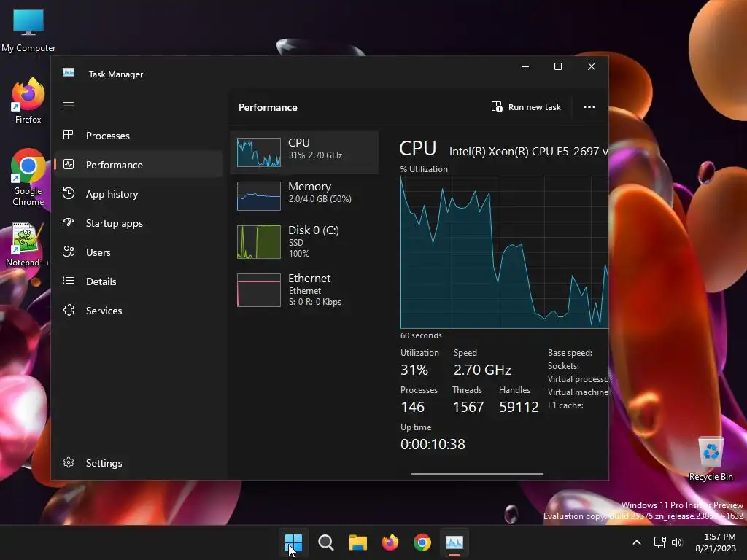Go to Details in the sidebar
This screenshot has height=560, width=747.
(138, 281)
